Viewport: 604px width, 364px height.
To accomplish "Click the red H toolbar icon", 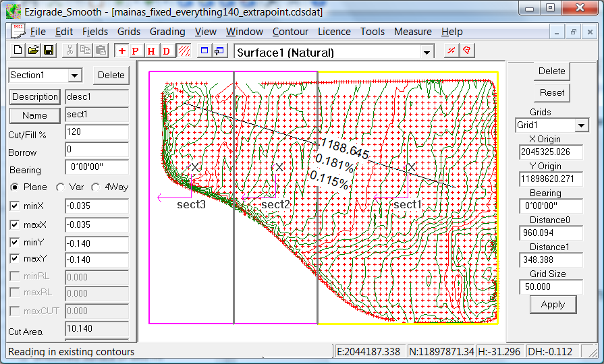I will point(151,51).
